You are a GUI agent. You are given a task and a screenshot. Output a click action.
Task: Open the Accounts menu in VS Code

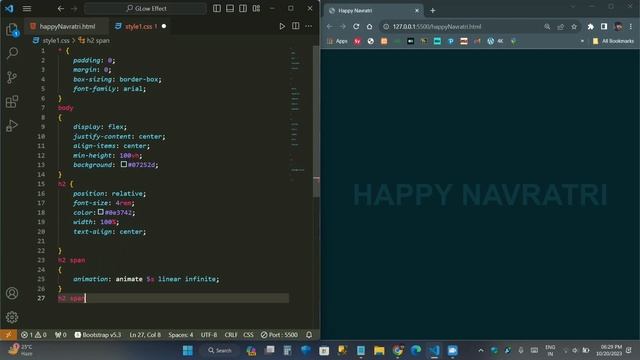pyautogui.click(x=12, y=293)
